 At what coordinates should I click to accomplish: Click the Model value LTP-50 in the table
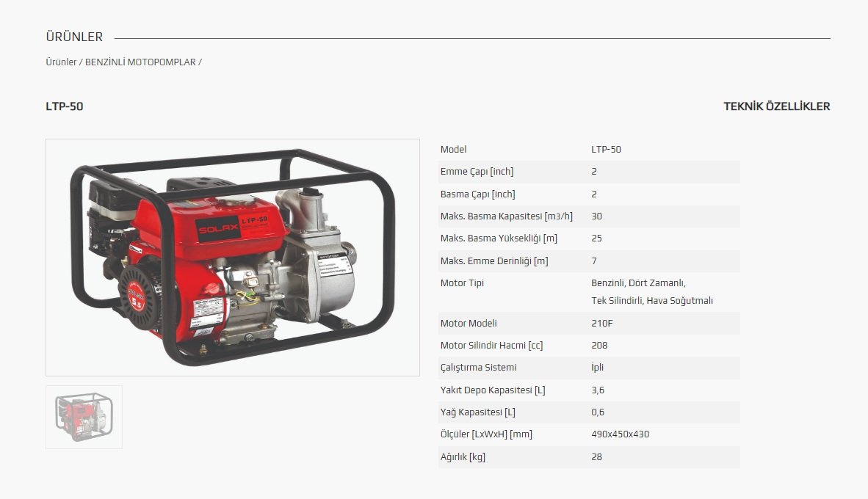[x=606, y=150]
